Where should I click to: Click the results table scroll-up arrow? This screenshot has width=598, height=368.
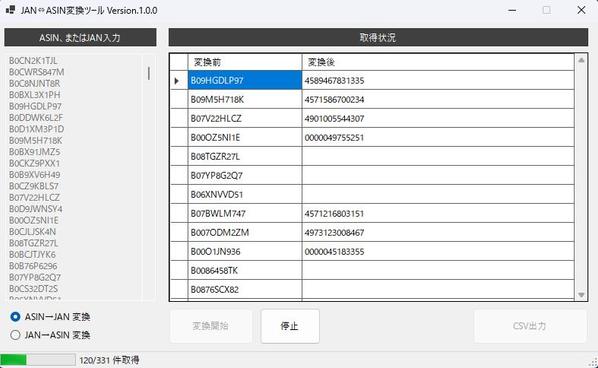581,60
